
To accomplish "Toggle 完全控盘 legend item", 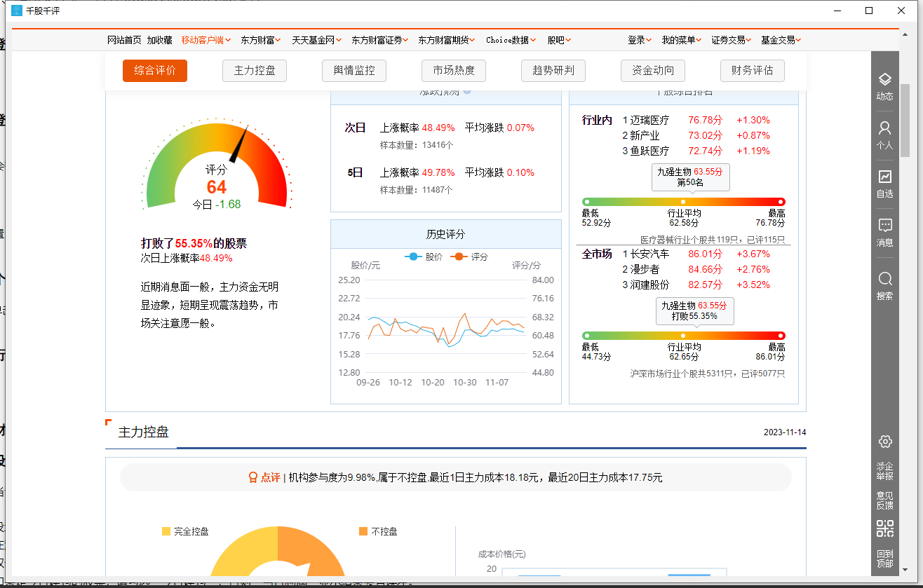I will (x=185, y=532).
